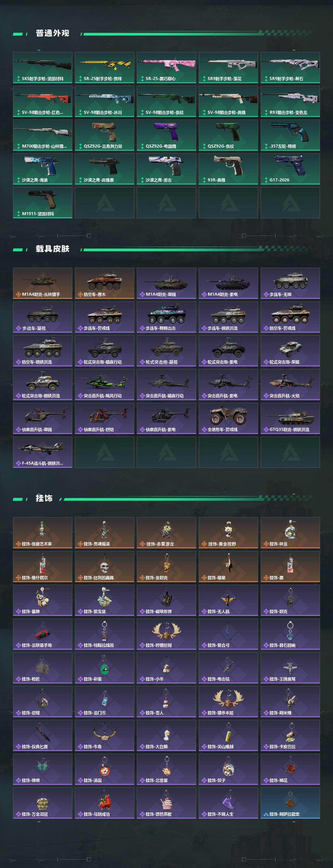Click the all-terrain vehicle skin card
This screenshot has width=333, height=868.
click(x=228, y=418)
